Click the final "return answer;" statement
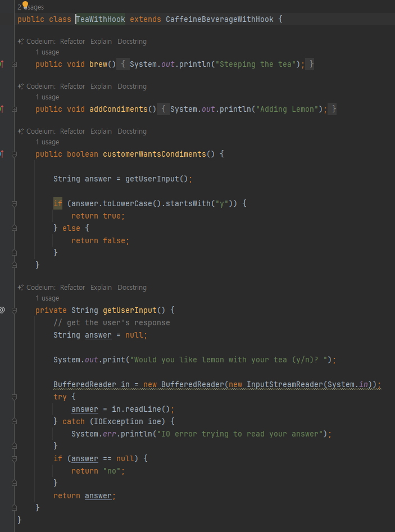 [x=85, y=495]
